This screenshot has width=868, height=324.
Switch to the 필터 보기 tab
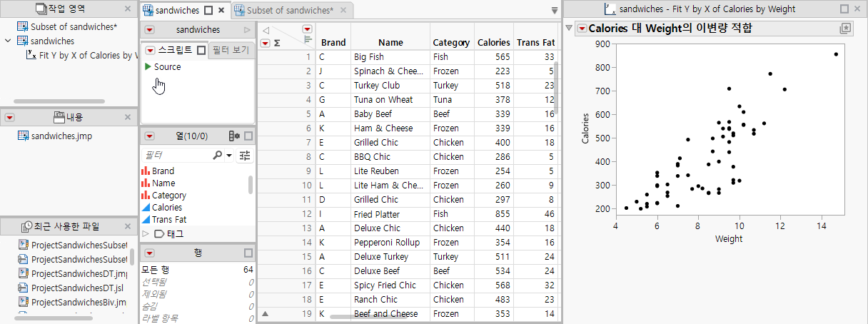click(x=231, y=50)
